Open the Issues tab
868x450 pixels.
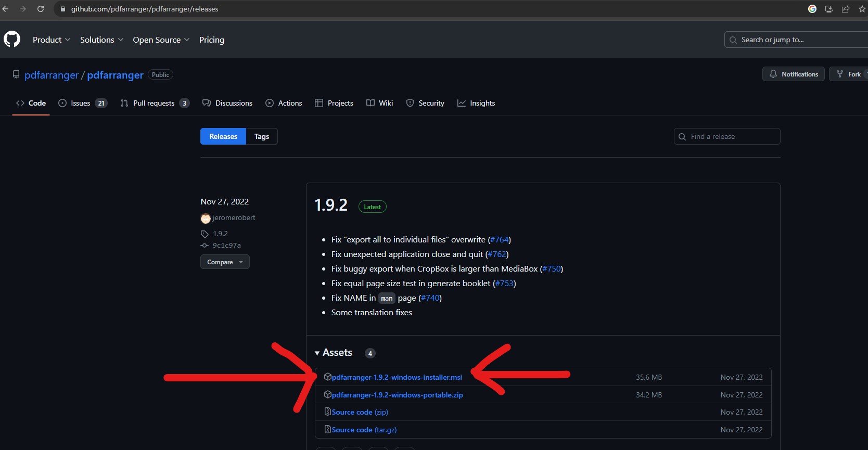click(x=83, y=103)
